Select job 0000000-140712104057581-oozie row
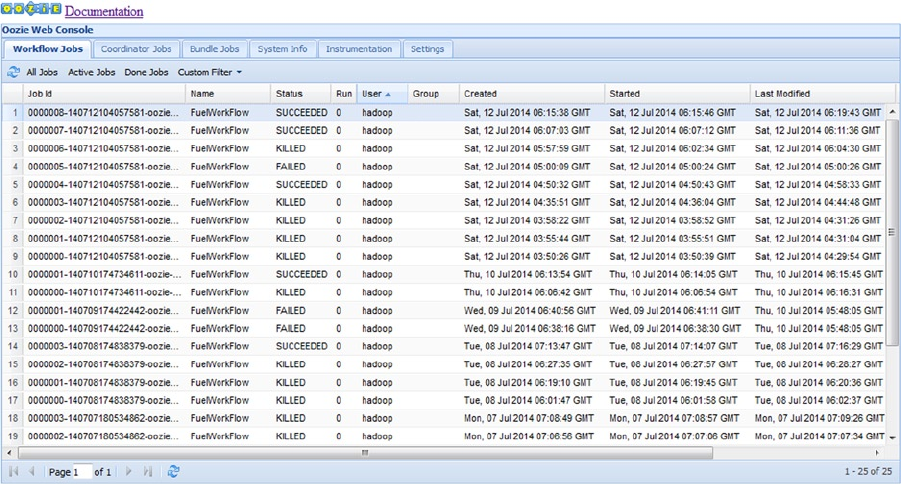 444,256
